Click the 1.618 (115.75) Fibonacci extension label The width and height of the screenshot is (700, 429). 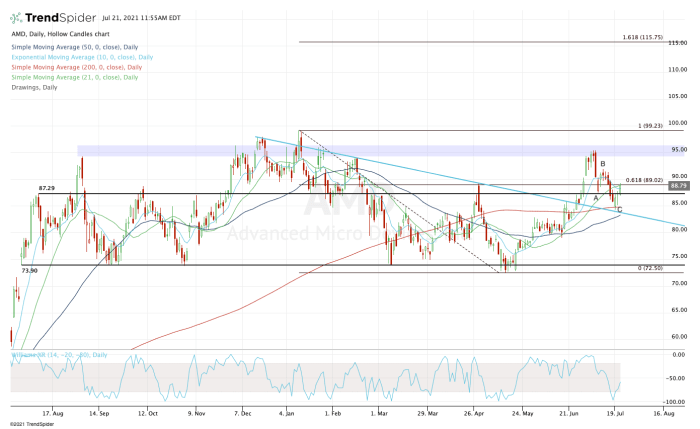tap(642, 37)
